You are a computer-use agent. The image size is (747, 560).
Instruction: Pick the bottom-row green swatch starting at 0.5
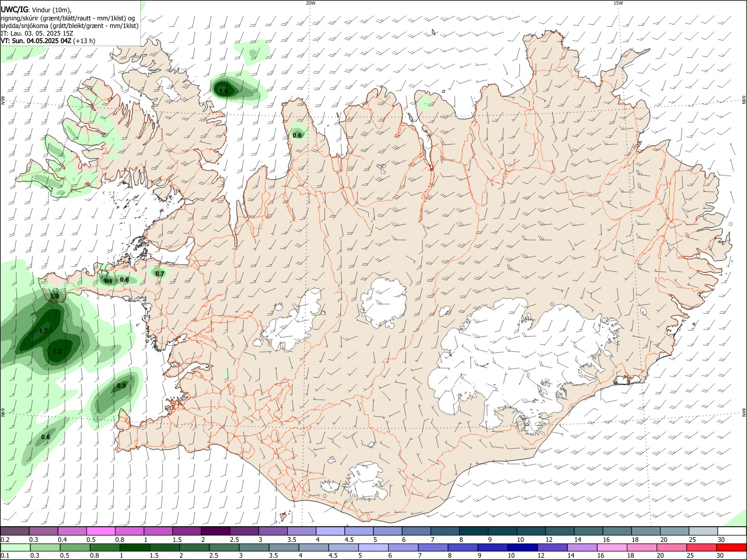click(x=75, y=547)
